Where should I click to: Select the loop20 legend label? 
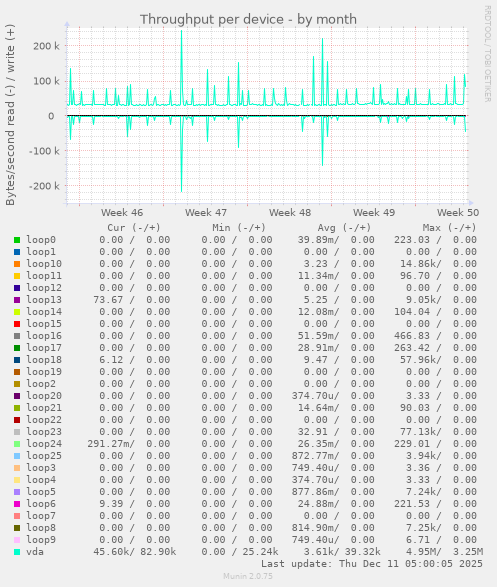[x=44, y=395]
